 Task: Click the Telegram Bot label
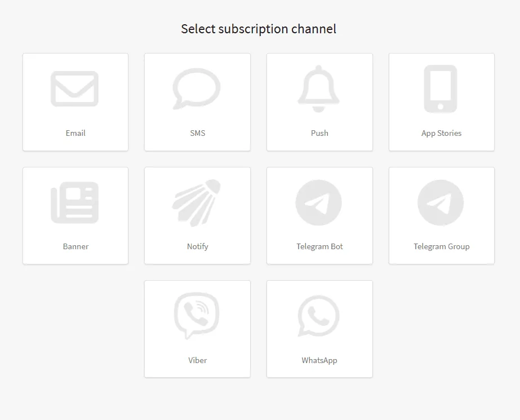pos(319,247)
